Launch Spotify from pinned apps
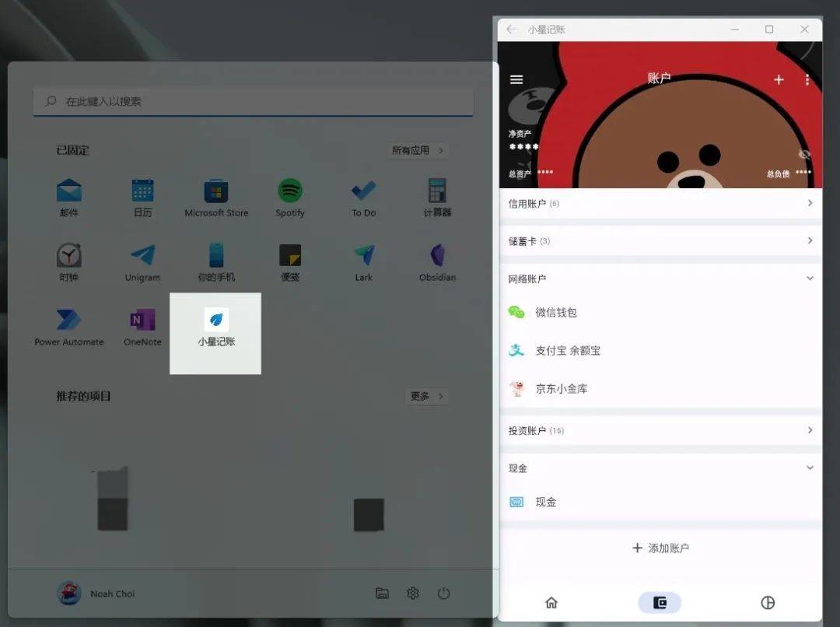 pyautogui.click(x=290, y=198)
